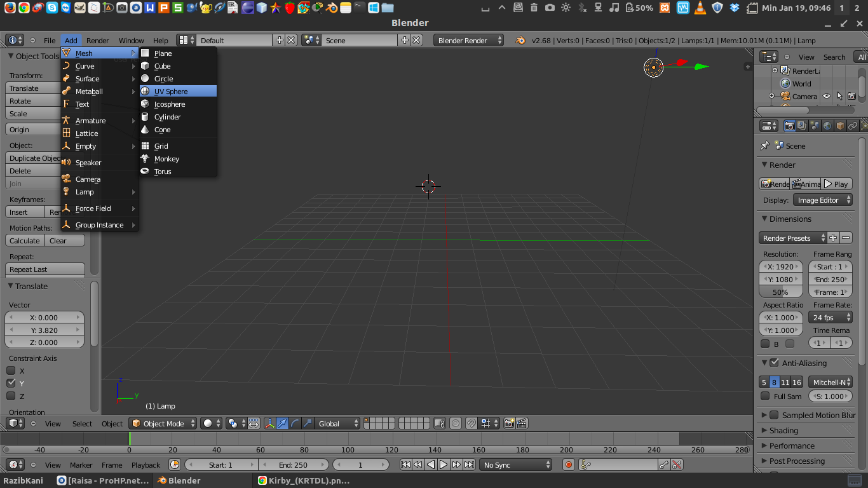
Task: Click the delete keyframe crossed-key icon
Action: click(x=677, y=464)
